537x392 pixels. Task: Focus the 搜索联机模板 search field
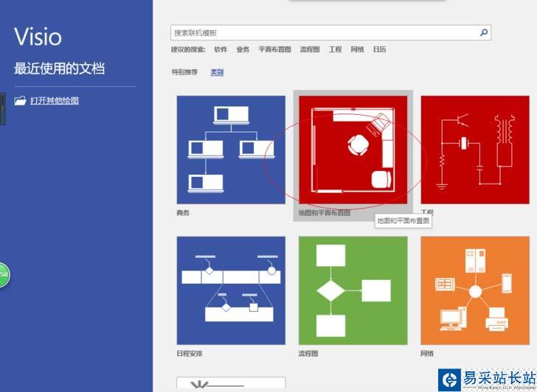pos(330,32)
